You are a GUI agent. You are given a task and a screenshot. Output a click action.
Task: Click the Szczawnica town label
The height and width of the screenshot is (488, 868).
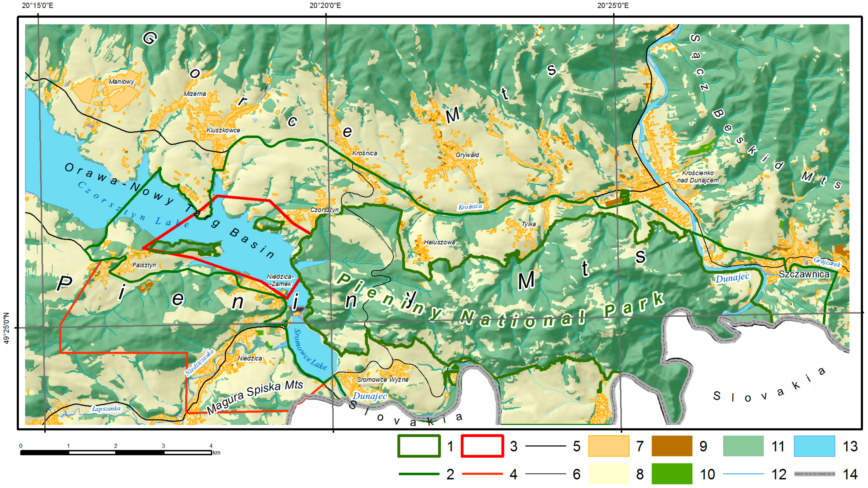point(804,274)
